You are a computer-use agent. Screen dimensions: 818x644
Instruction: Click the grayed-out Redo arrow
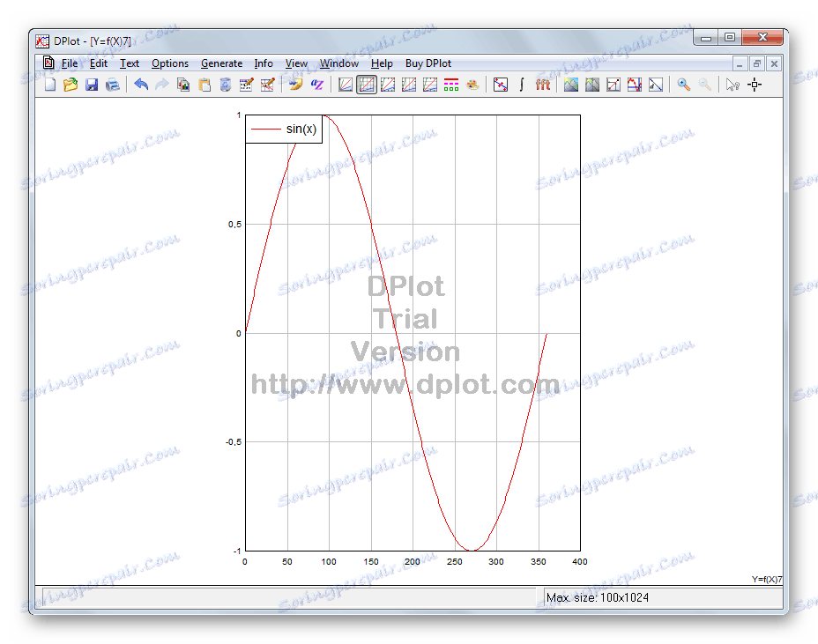pyautogui.click(x=162, y=85)
